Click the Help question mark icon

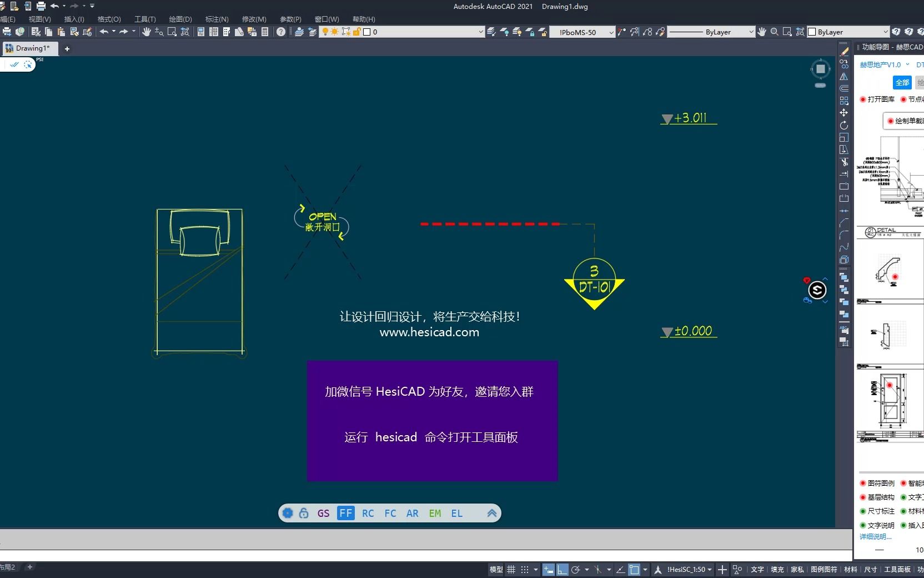click(x=281, y=32)
